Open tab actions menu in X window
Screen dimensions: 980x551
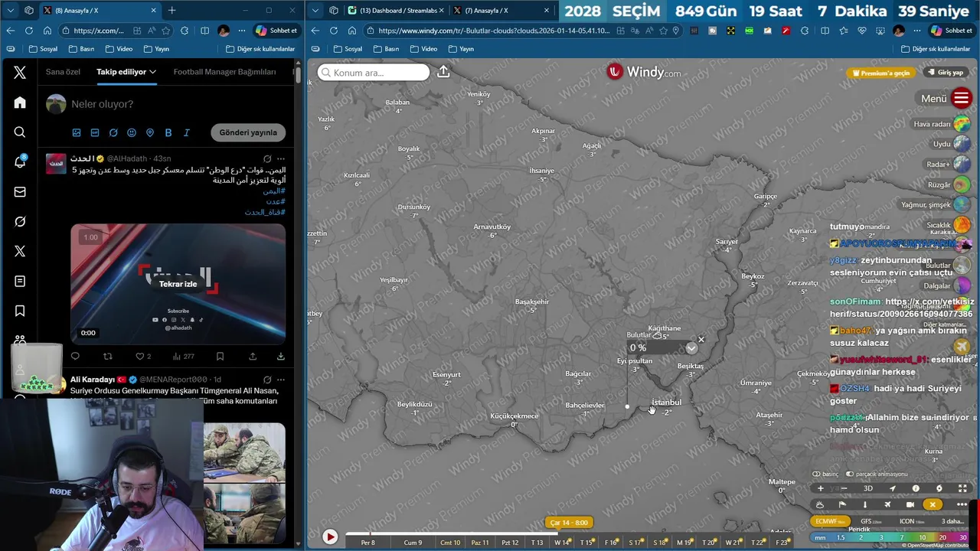point(10,11)
